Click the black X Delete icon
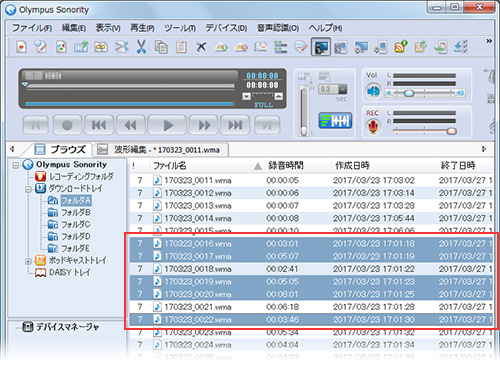This screenshot has height=365, width=500. (x=201, y=47)
